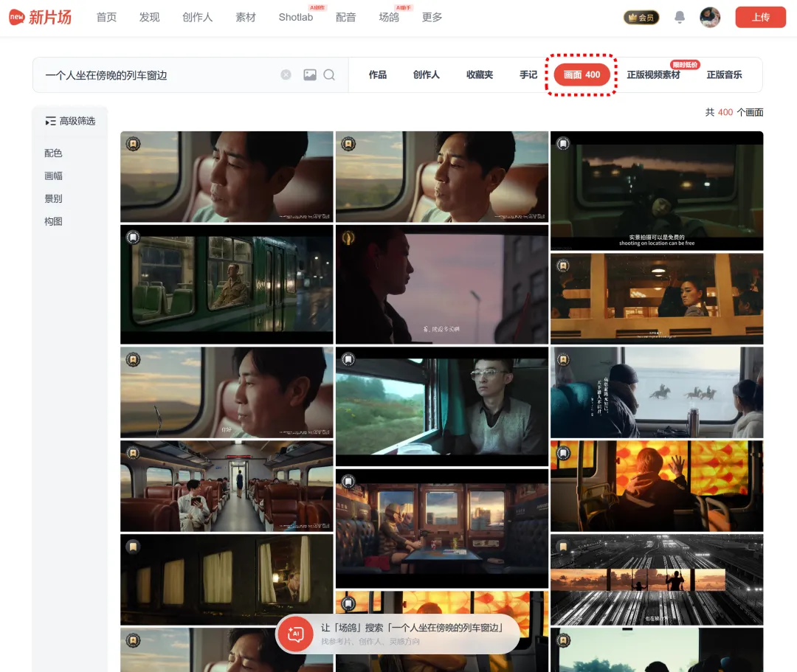797x672 pixels.
Task: Open green train carriage thumbnail
Action: [227, 285]
